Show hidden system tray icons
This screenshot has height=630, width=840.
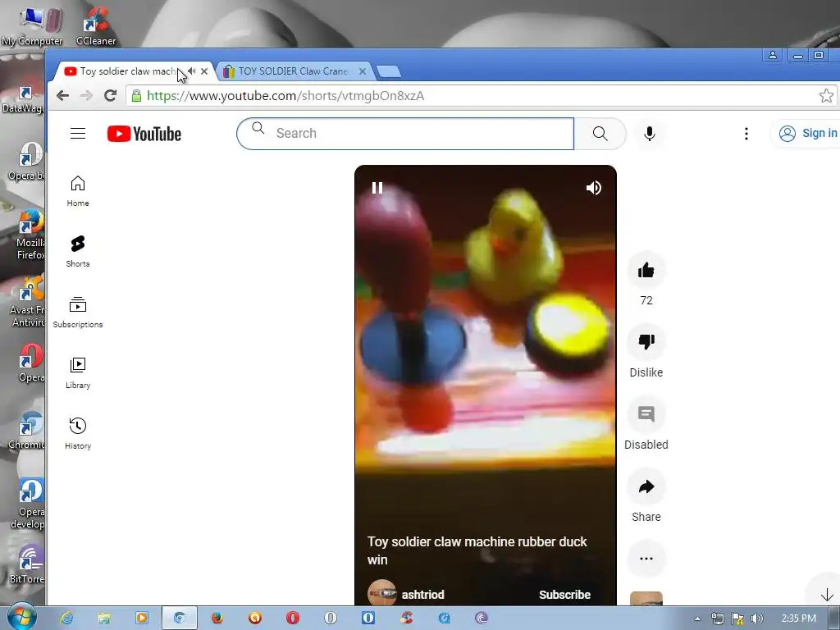(697, 619)
